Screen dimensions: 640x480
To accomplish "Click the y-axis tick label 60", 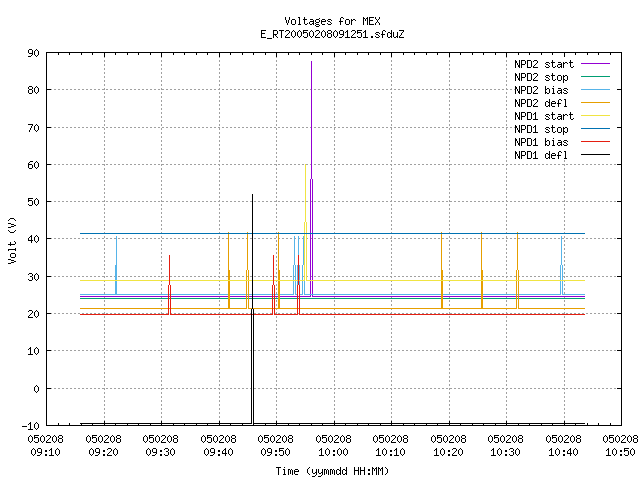I will (33, 165).
